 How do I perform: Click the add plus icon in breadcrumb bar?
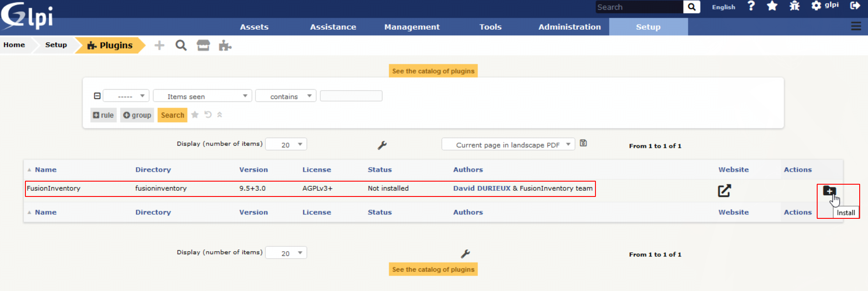(159, 46)
